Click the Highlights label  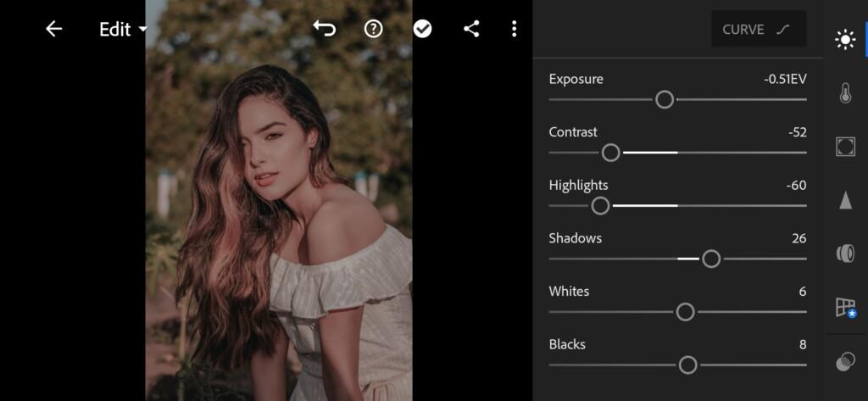pos(578,186)
